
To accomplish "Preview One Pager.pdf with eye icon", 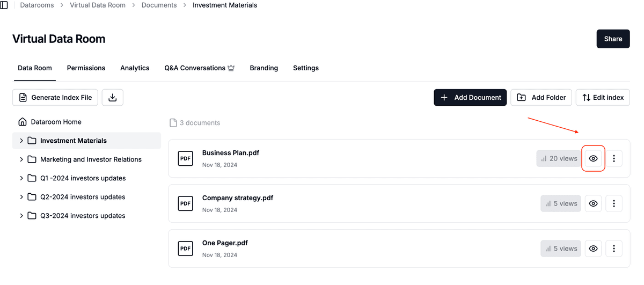I will point(593,249).
